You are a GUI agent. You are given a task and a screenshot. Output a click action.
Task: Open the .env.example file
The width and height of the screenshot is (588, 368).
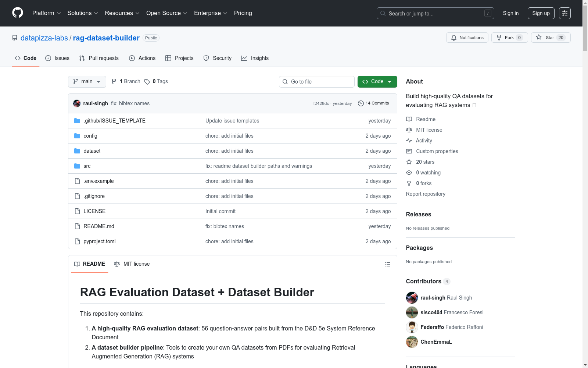(x=98, y=181)
